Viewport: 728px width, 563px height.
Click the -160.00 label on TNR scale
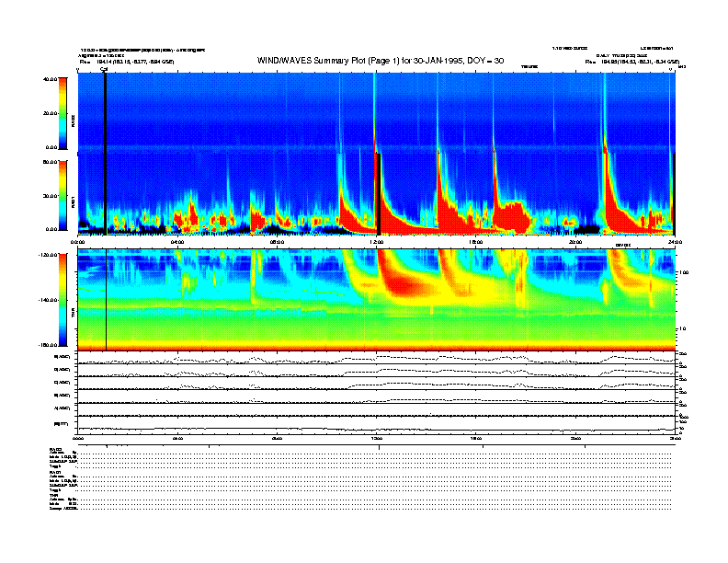[48, 345]
